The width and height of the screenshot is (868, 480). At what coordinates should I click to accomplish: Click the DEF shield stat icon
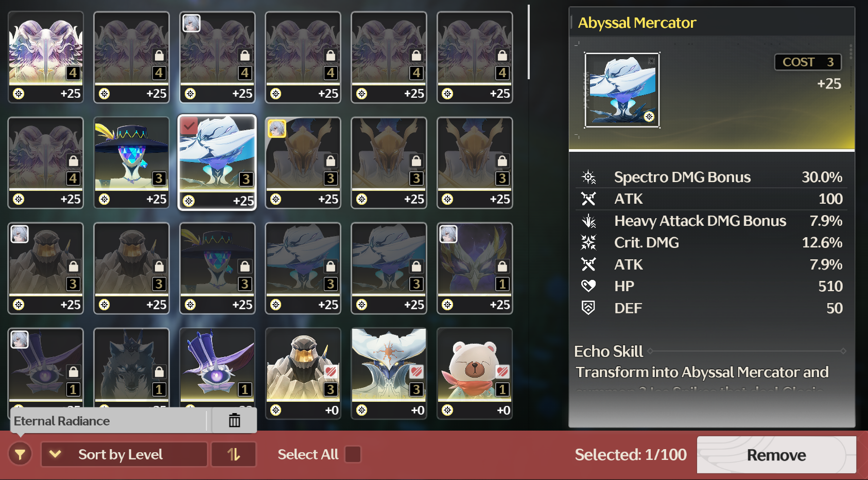(588, 308)
